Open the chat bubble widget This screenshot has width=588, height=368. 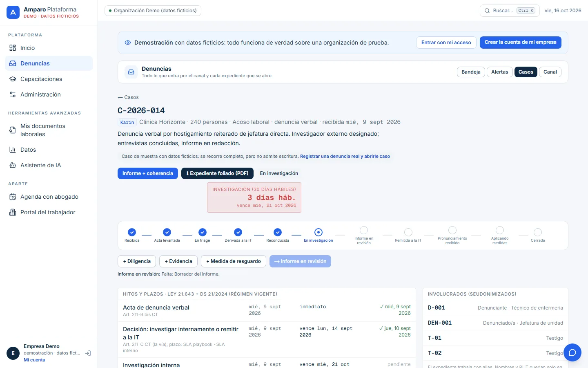[572, 352]
